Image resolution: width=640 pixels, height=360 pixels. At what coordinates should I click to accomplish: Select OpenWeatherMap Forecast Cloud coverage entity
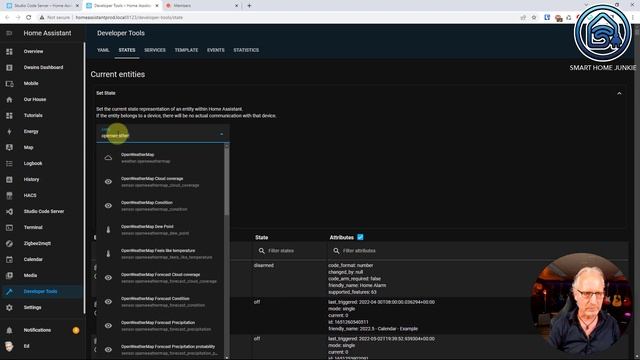coord(160,278)
